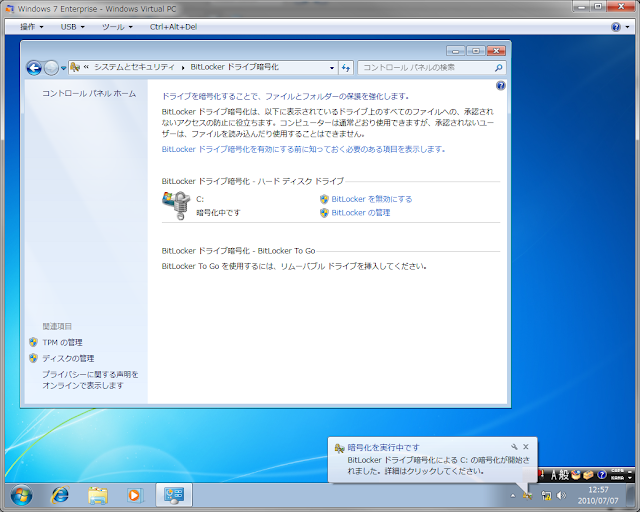
Task: Open TPM の管理 link
Action: tap(62, 343)
